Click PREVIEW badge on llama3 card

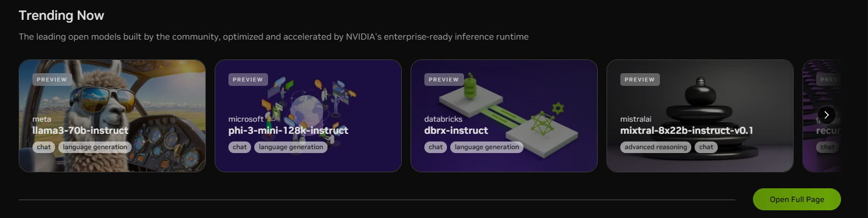click(x=52, y=80)
